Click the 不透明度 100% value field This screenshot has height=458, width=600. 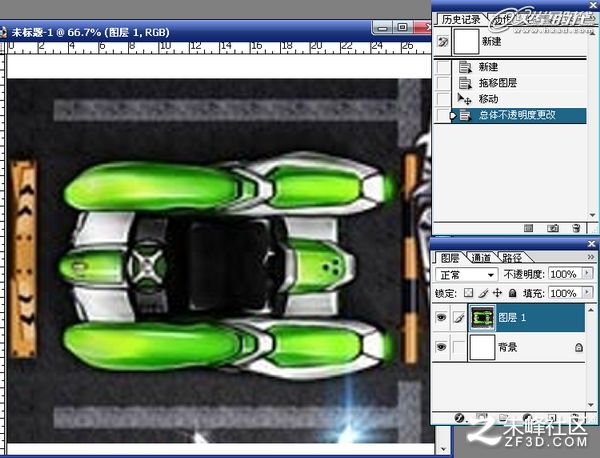(565, 274)
